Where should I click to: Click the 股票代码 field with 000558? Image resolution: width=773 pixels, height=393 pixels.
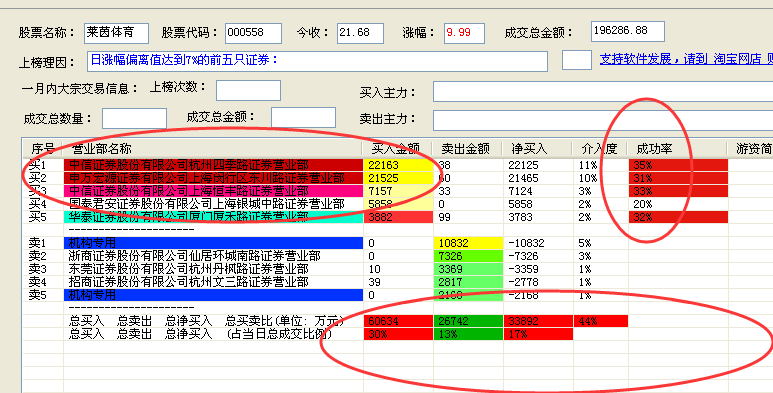[253, 33]
